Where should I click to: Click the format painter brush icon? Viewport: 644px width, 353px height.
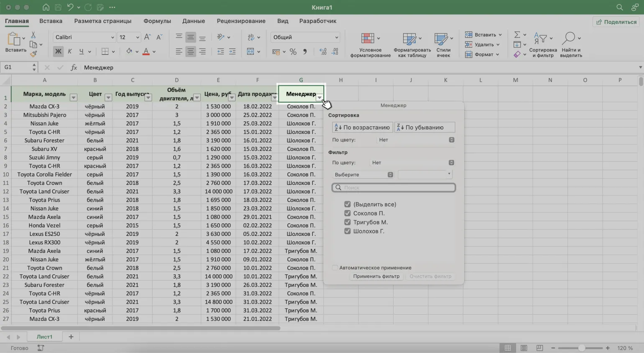(33, 54)
